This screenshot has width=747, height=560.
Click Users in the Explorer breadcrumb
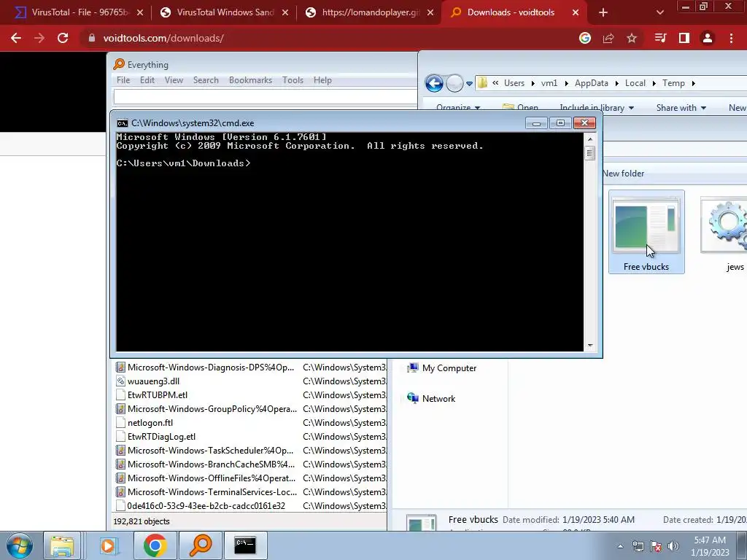[x=514, y=83]
